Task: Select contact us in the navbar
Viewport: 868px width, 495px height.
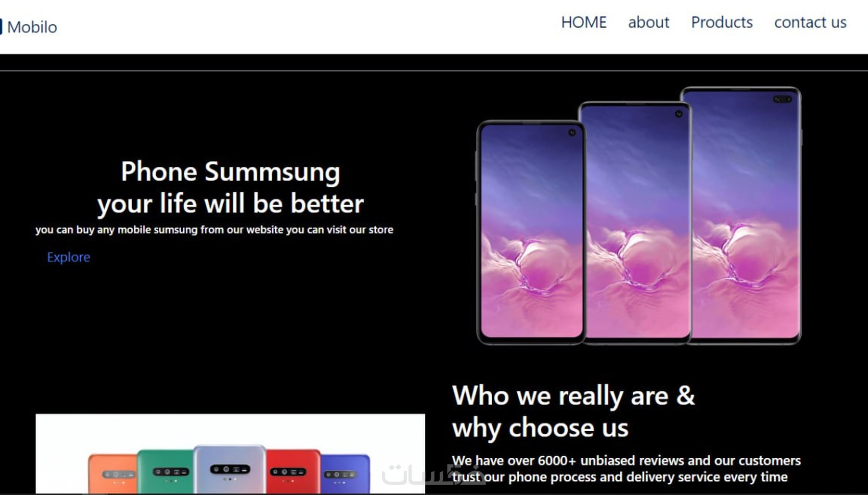Action: (810, 22)
